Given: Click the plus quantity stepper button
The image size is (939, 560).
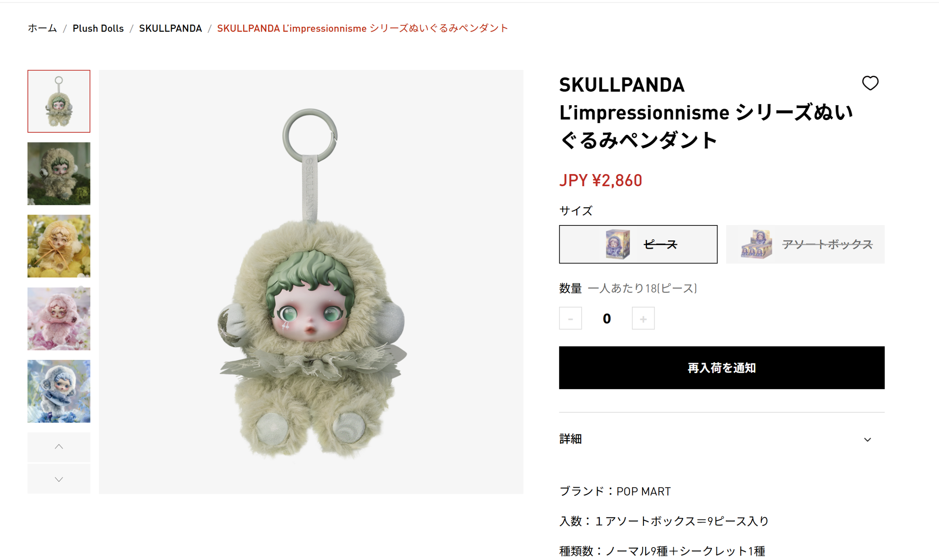Looking at the screenshot, I should coord(643,318).
